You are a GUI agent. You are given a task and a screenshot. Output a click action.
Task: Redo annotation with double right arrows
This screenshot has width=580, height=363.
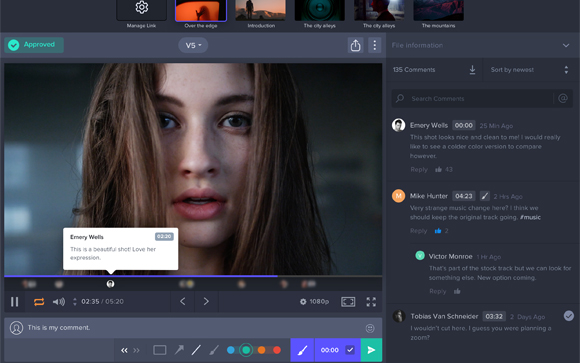pos(136,350)
